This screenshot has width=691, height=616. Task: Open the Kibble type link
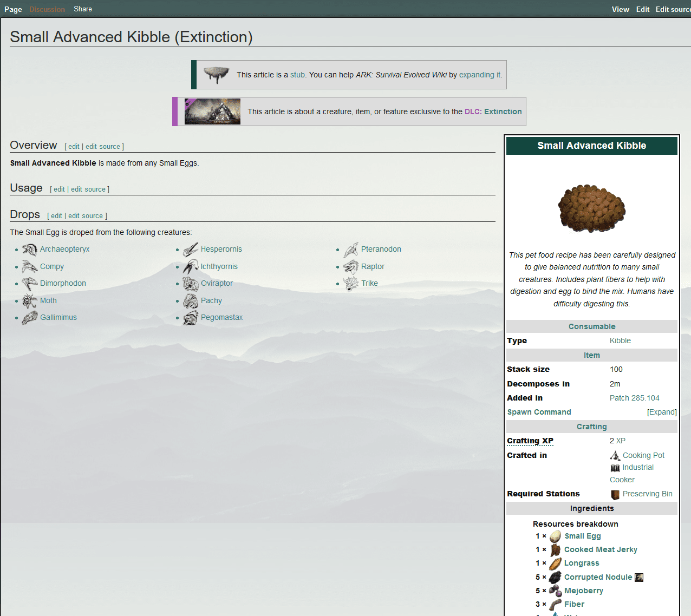[x=620, y=340]
